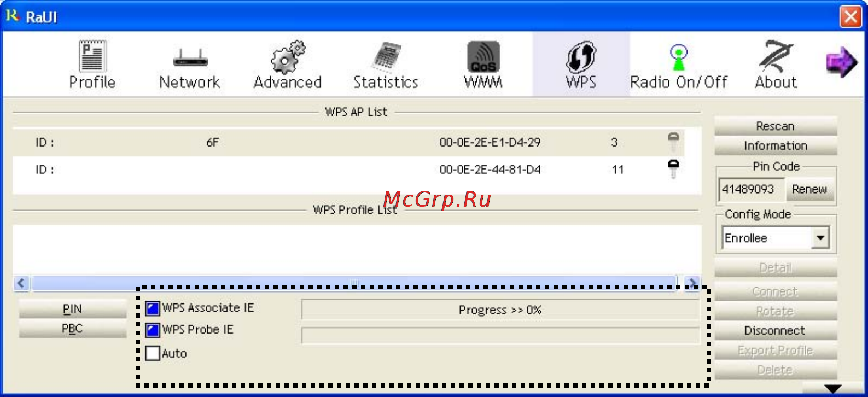868x397 pixels.
Task: Click the Connect button
Action: [x=776, y=291]
